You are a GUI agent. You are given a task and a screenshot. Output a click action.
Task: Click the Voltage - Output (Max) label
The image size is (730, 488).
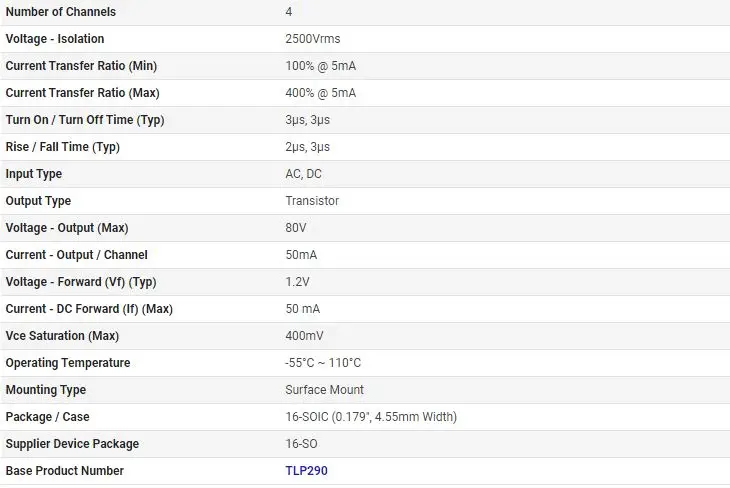point(67,228)
